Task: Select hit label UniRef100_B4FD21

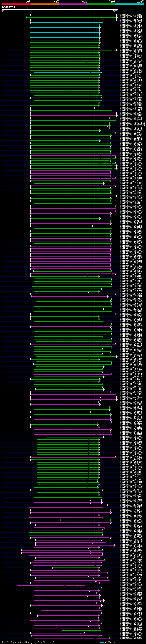Action: pos(131,82)
